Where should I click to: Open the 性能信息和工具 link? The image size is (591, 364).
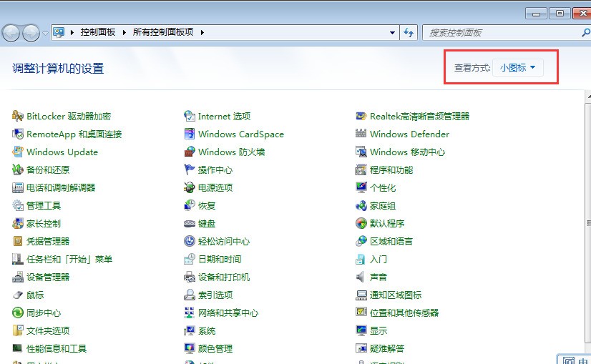pyautogui.click(x=57, y=348)
